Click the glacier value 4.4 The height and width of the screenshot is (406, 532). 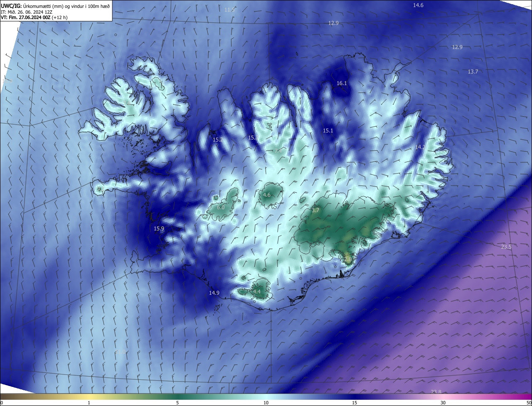257,292
